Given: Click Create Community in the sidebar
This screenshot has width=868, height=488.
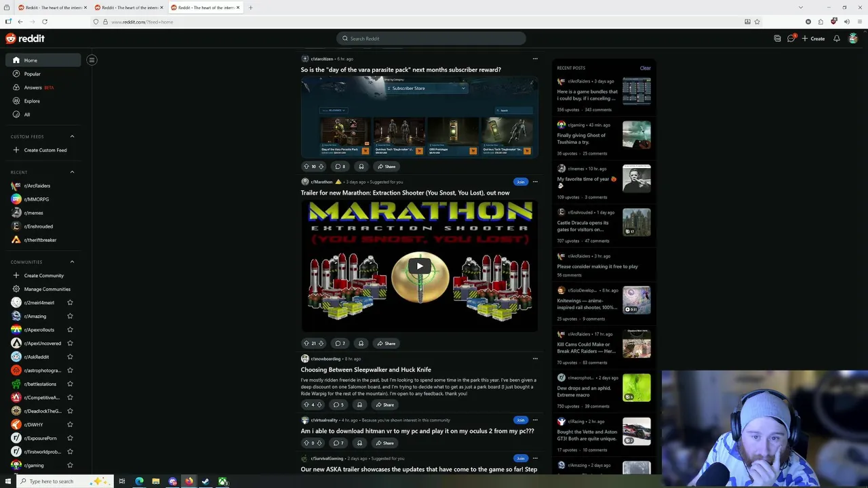Looking at the screenshot, I should point(43,276).
